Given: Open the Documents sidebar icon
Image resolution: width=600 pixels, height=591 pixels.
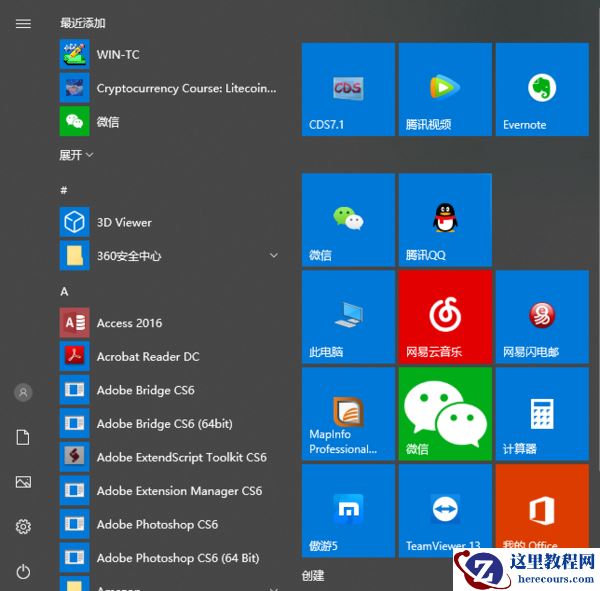Looking at the screenshot, I should pos(23,437).
